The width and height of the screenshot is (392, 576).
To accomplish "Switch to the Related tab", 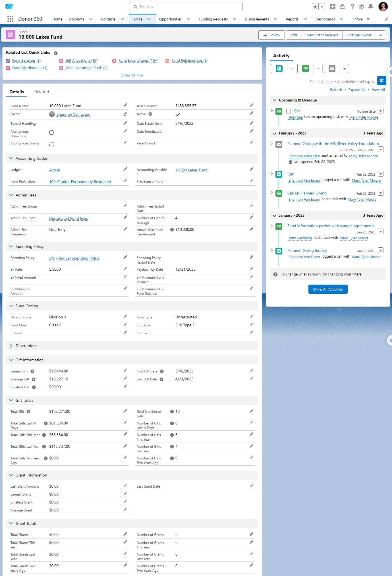I will [42, 92].
